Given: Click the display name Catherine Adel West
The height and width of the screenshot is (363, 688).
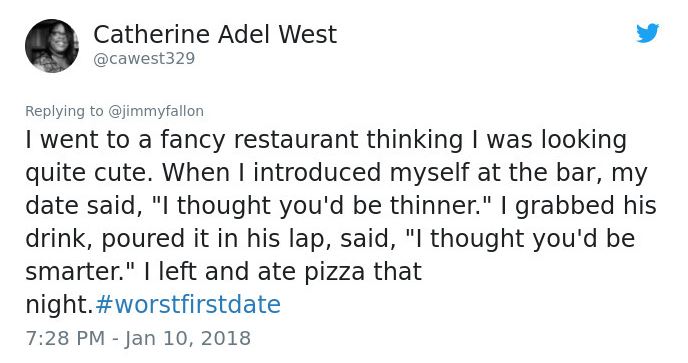Looking at the screenshot, I should tap(215, 34).
